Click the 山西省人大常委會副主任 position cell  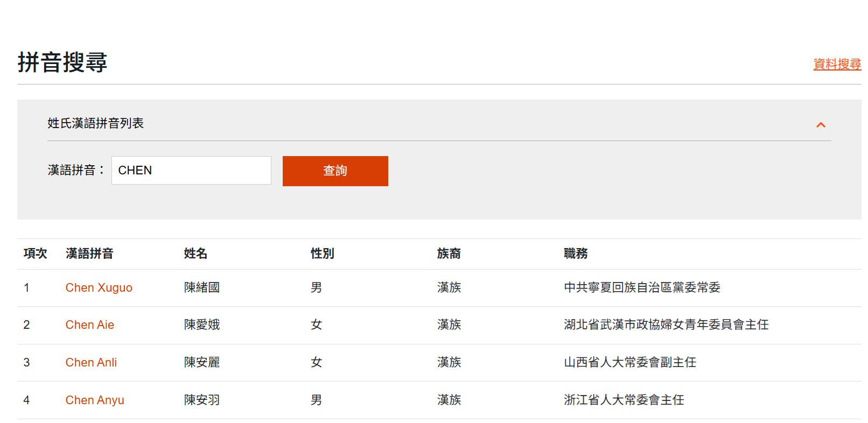pos(629,363)
